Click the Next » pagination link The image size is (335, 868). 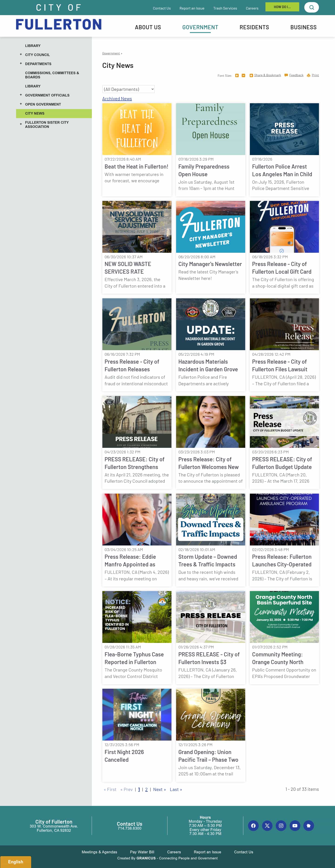coord(159,789)
